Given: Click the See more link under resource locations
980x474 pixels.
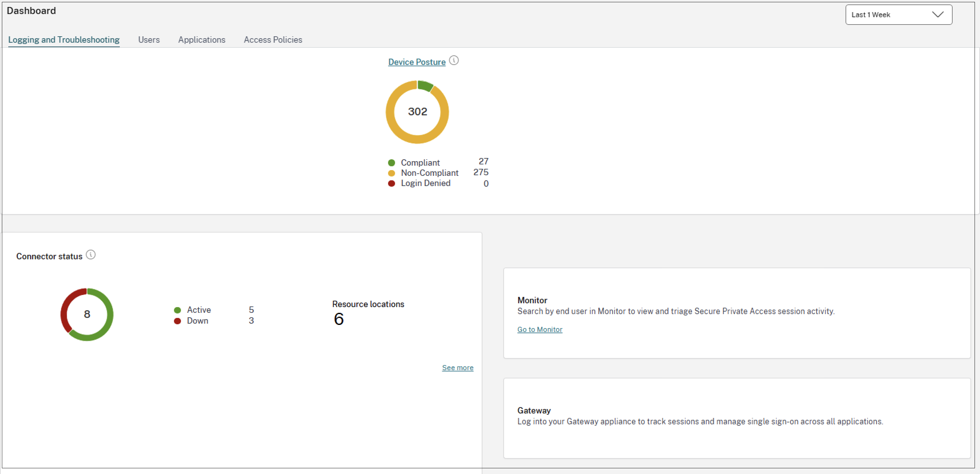Looking at the screenshot, I should 458,368.
